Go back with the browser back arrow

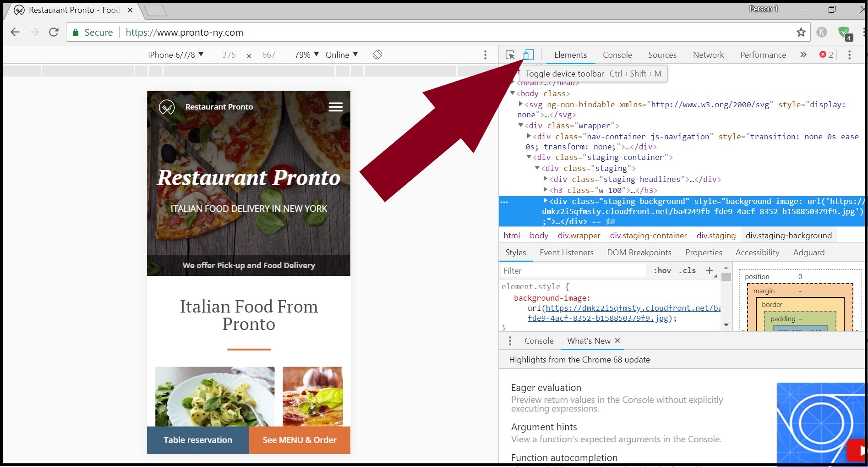pos(15,32)
